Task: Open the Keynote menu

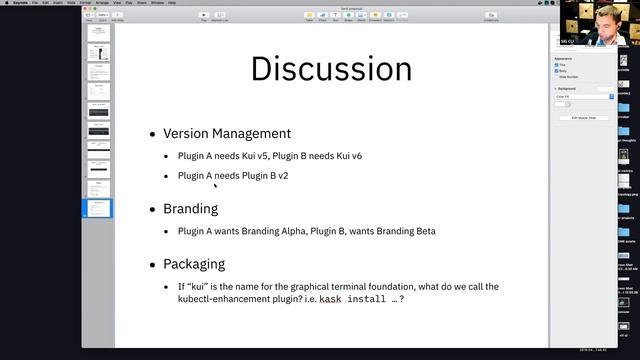Action: click(20, 2)
